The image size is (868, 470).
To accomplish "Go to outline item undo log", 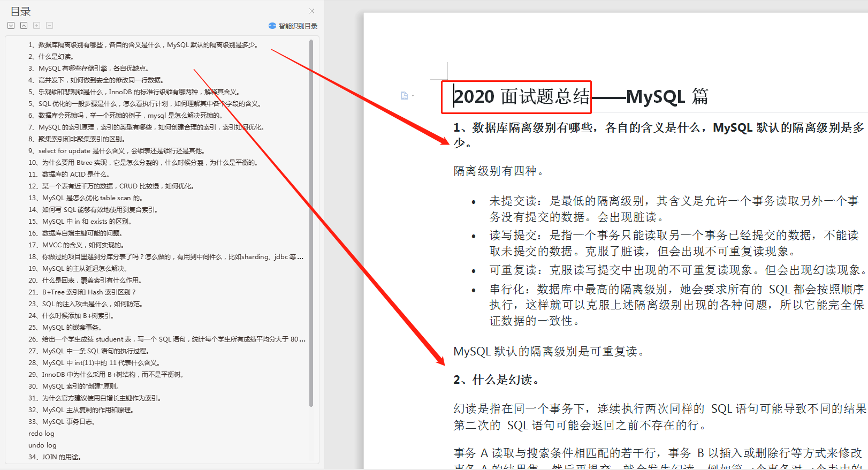I will (x=42, y=445).
